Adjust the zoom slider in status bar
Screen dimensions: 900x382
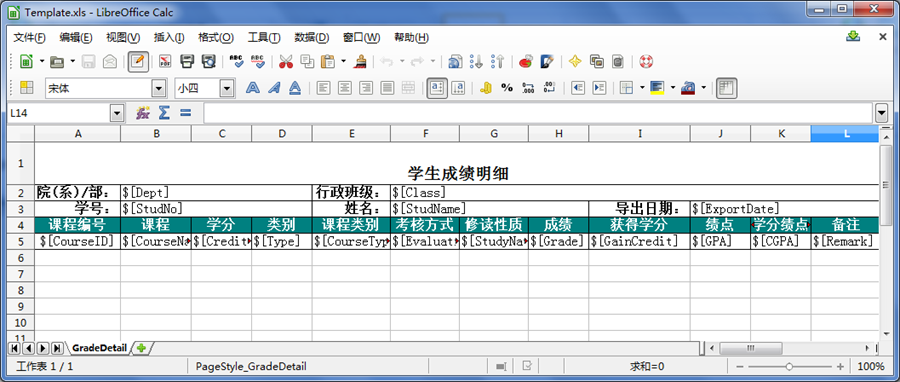[x=790, y=366]
